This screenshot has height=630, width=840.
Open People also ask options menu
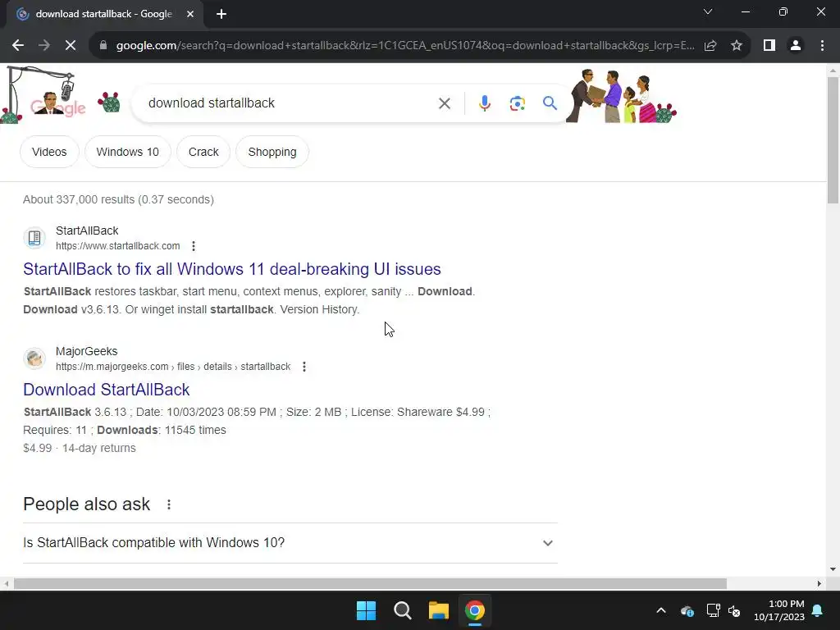[169, 504]
